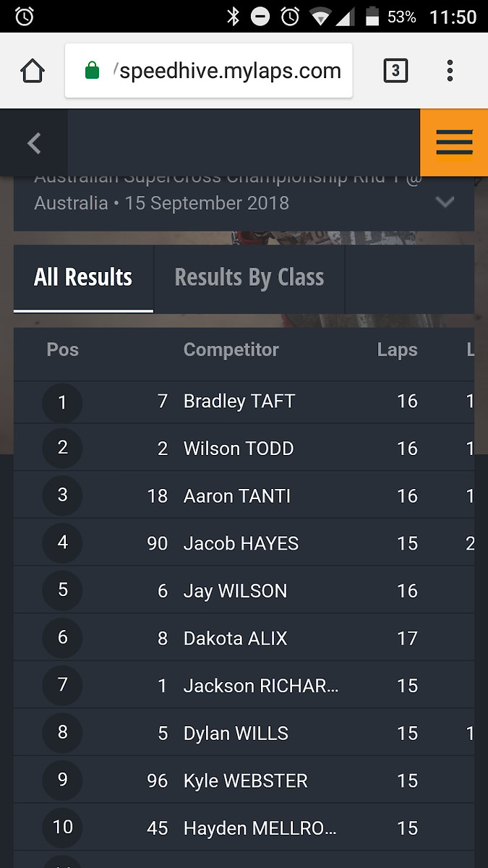Expand the event details chevron

click(x=445, y=203)
